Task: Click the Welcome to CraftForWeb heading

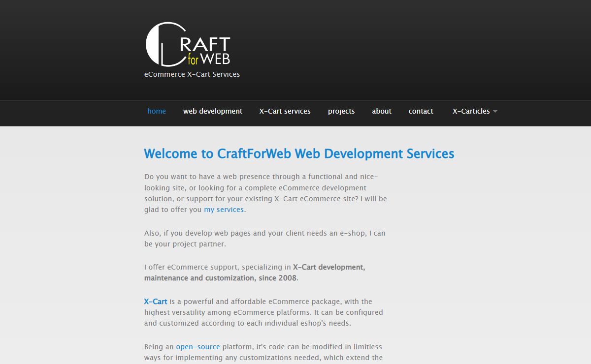Action: (299, 153)
